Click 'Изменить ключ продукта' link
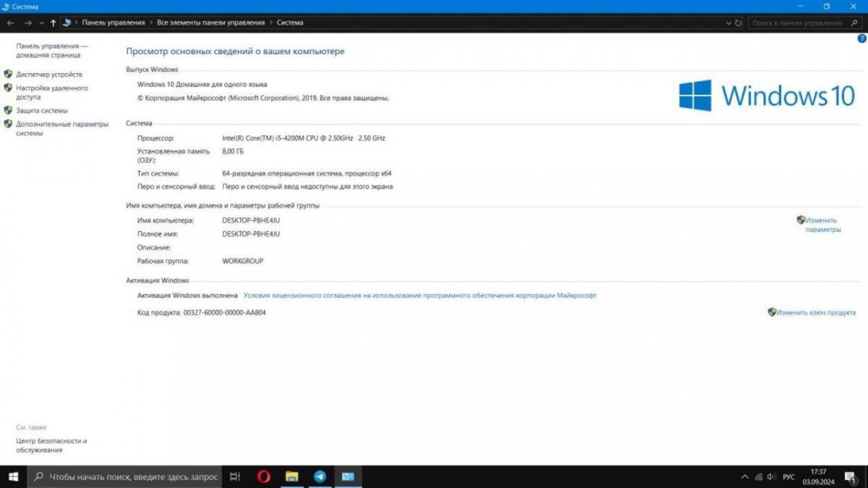The image size is (868, 488). click(816, 312)
